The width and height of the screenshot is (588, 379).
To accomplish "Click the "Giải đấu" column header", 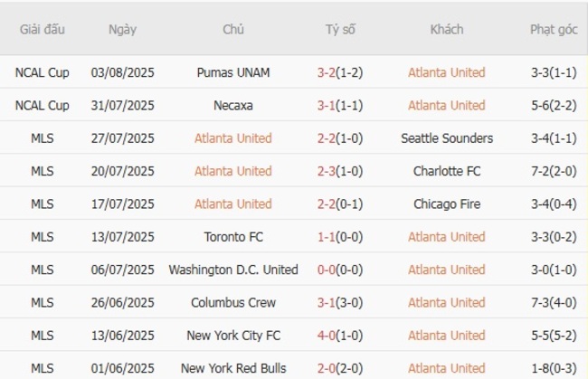I will [43, 30].
